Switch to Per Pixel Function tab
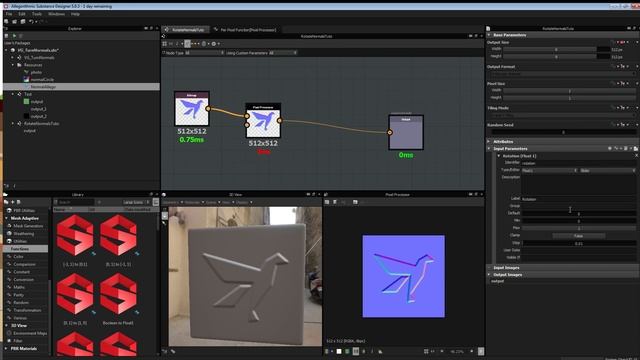Viewport: 640px width, 360px height. pos(245,30)
